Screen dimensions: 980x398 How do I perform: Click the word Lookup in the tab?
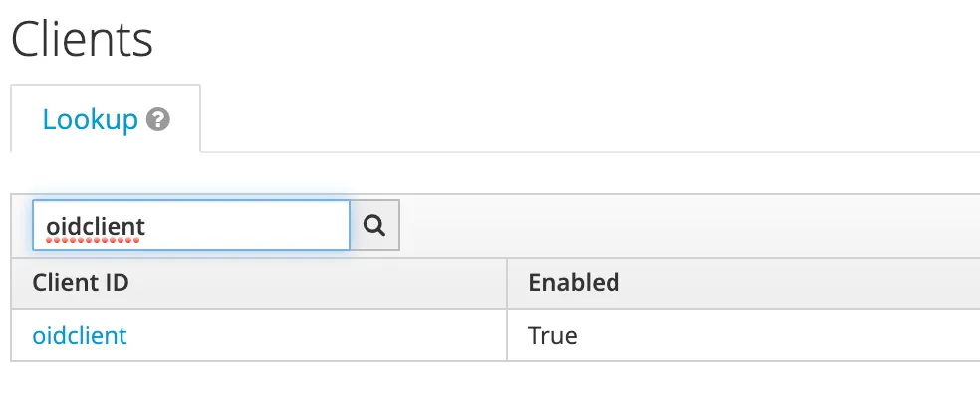click(90, 120)
